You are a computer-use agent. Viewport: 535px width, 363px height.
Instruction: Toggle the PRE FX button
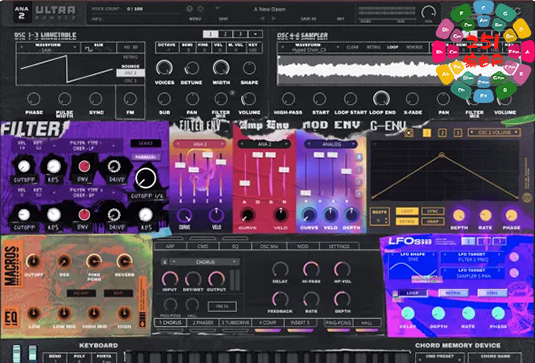coord(222,306)
